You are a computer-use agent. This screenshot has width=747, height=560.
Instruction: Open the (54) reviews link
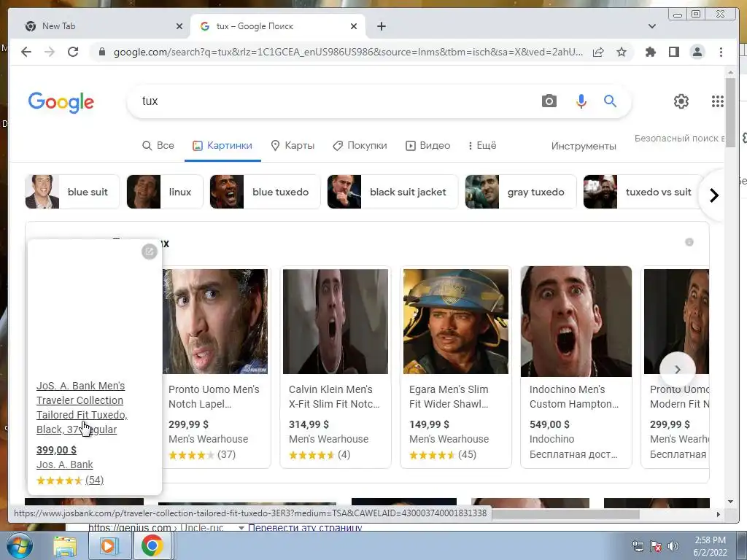94,480
